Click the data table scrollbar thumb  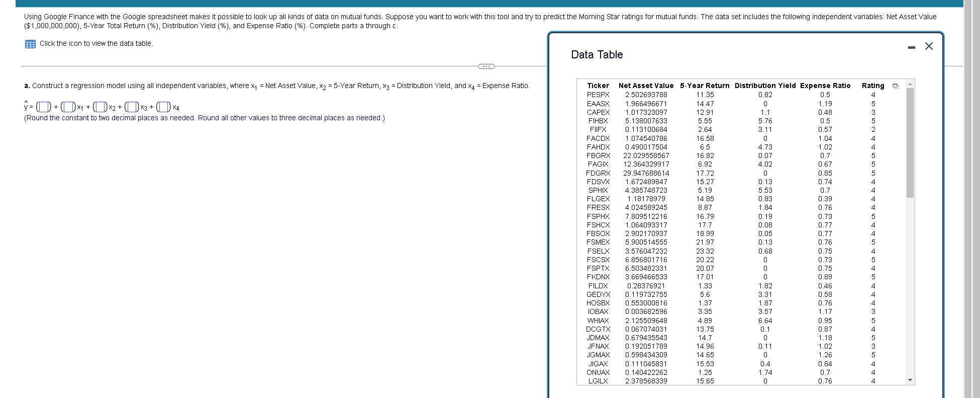pyautogui.click(x=910, y=143)
